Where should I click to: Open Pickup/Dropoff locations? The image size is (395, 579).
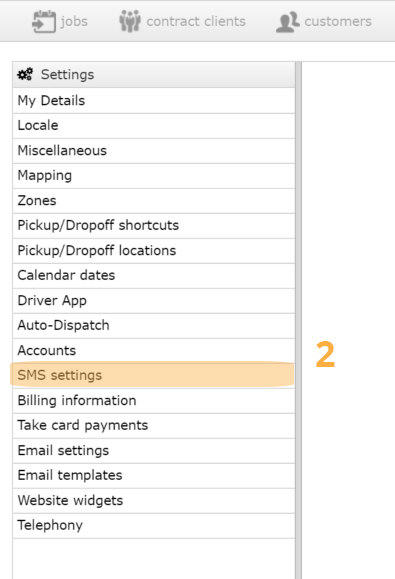click(x=154, y=251)
